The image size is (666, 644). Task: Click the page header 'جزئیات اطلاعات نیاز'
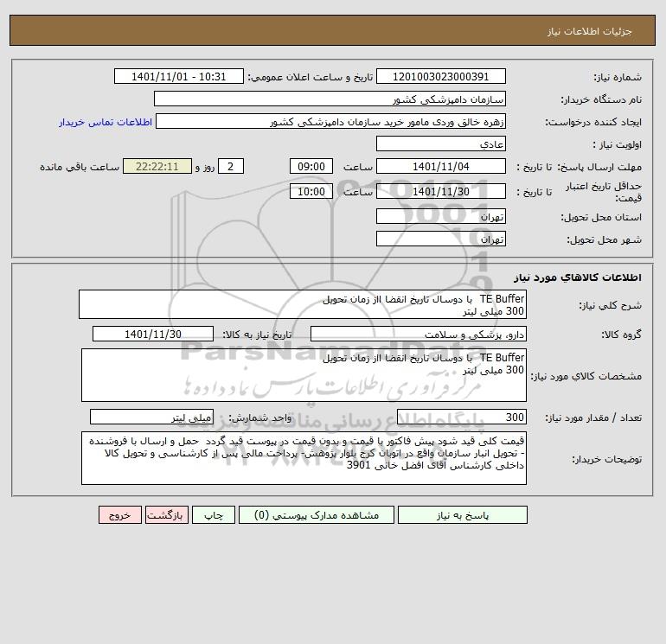click(x=590, y=31)
